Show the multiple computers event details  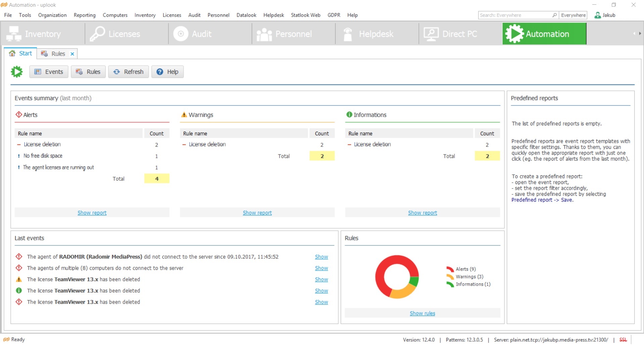(321, 268)
